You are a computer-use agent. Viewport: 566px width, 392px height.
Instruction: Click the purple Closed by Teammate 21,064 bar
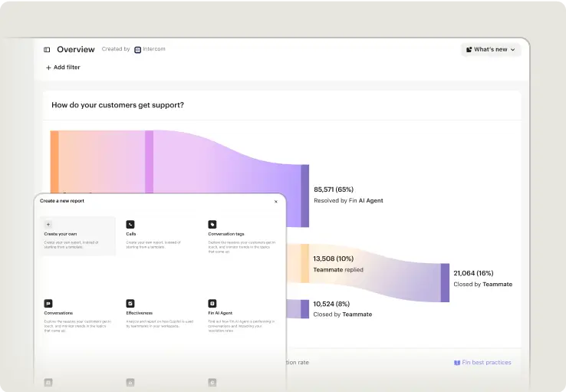click(x=445, y=282)
